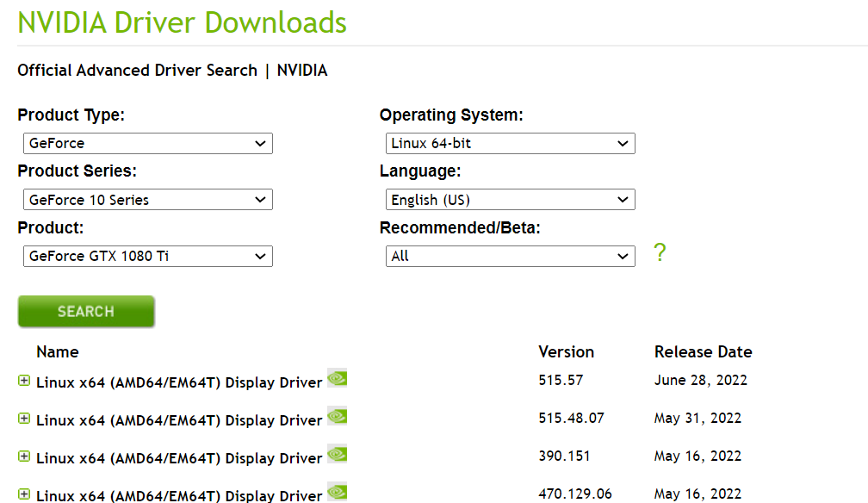This screenshot has height=503, width=868.
Task: Click the Version column header
Action: (566, 351)
